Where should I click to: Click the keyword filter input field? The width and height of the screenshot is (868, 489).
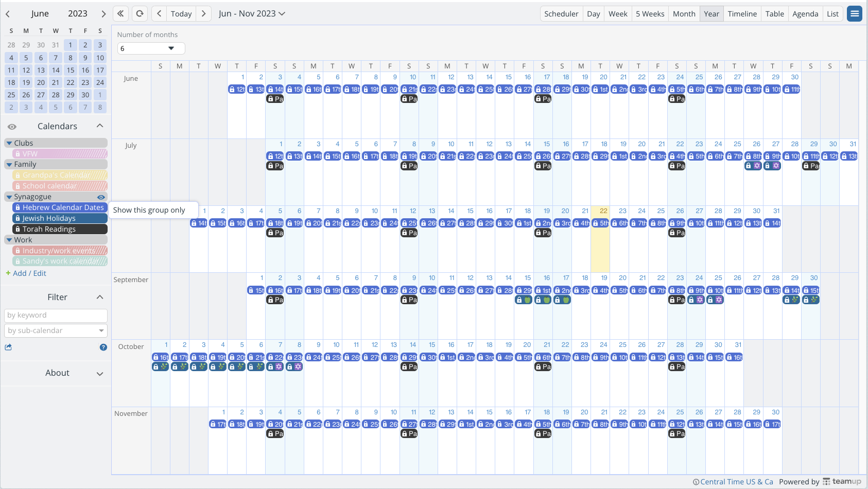(56, 315)
